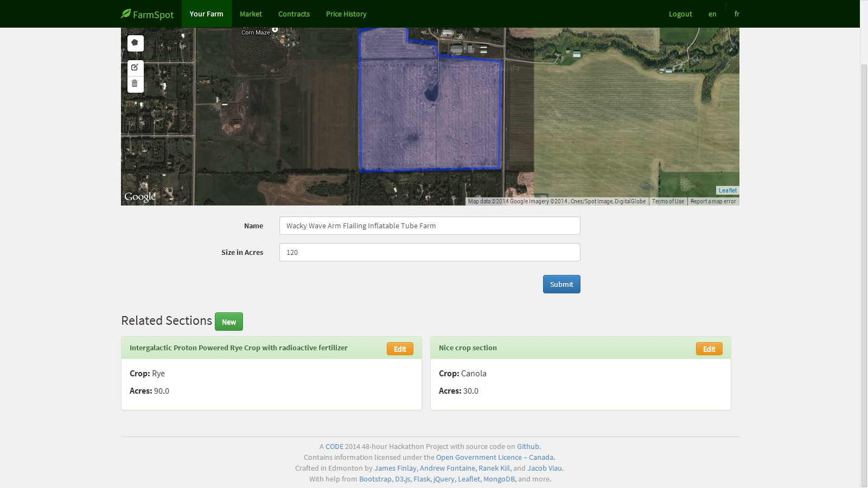Open the Open Government Licence – Canada link
The width and height of the screenshot is (868, 488).
coord(495,458)
